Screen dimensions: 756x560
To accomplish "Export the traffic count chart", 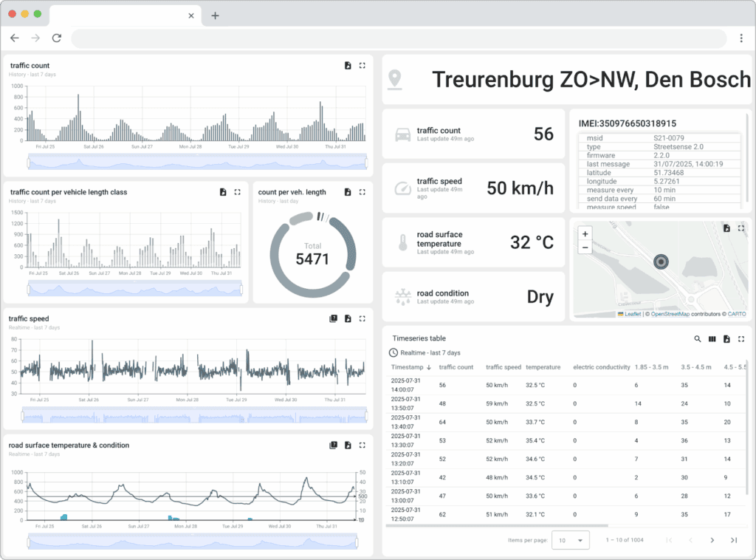I will pyautogui.click(x=348, y=65).
